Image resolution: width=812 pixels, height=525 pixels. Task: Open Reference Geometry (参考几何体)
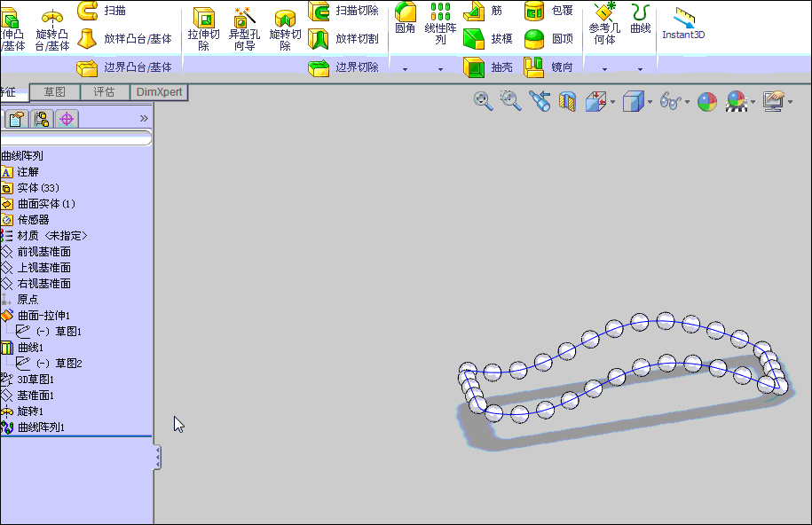click(x=604, y=23)
